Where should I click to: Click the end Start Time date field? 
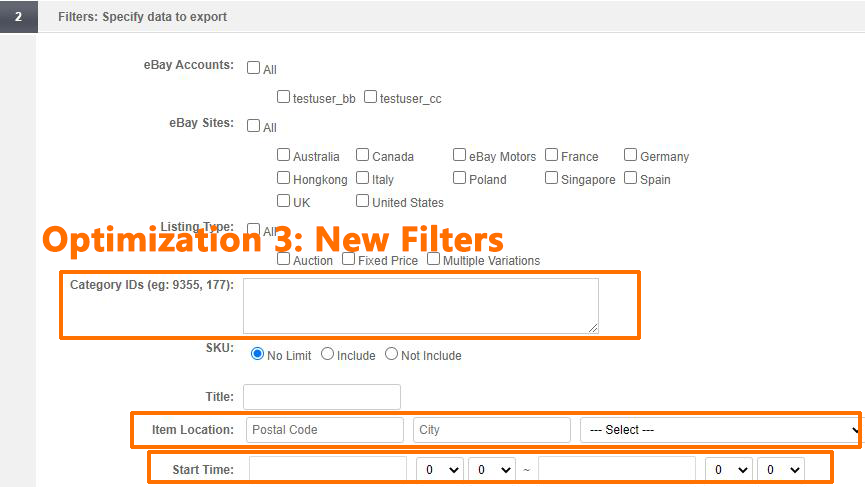(617, 469)
